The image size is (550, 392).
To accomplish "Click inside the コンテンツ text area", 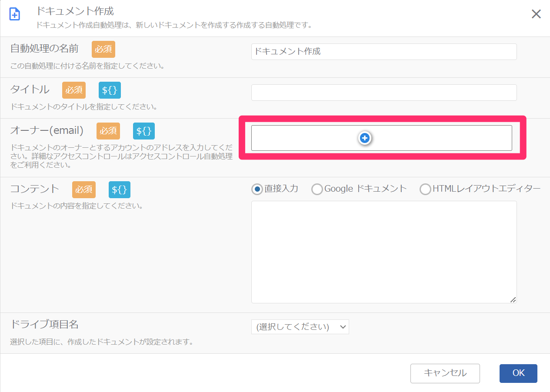I will (x=384, y=252).
